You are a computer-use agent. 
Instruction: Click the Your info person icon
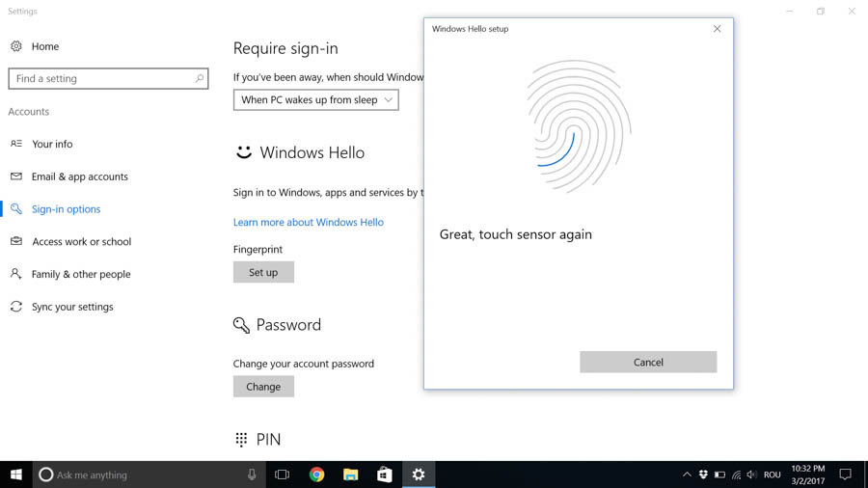point(16,144)
